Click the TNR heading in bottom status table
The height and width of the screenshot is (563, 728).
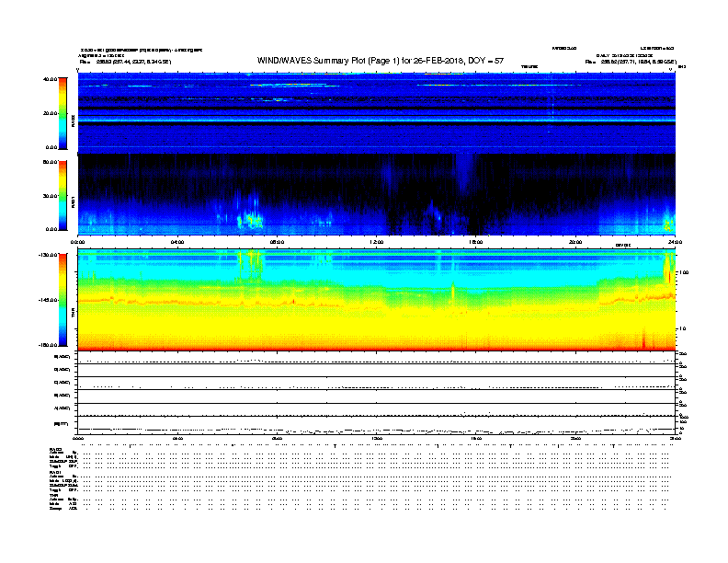53,496
